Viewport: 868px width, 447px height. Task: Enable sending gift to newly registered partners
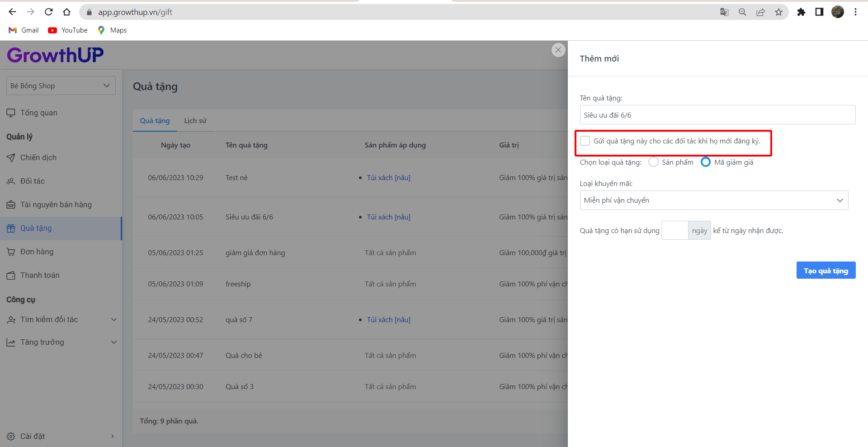coord(585,141)
